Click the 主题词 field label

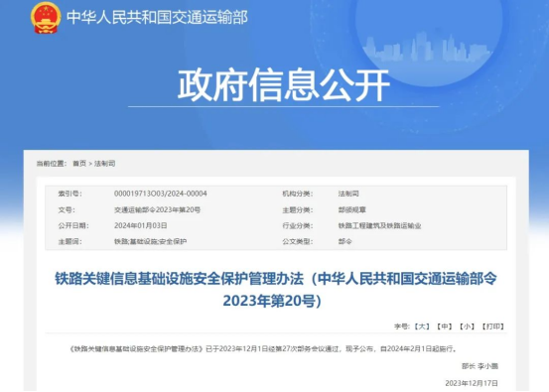click(70, 241)
